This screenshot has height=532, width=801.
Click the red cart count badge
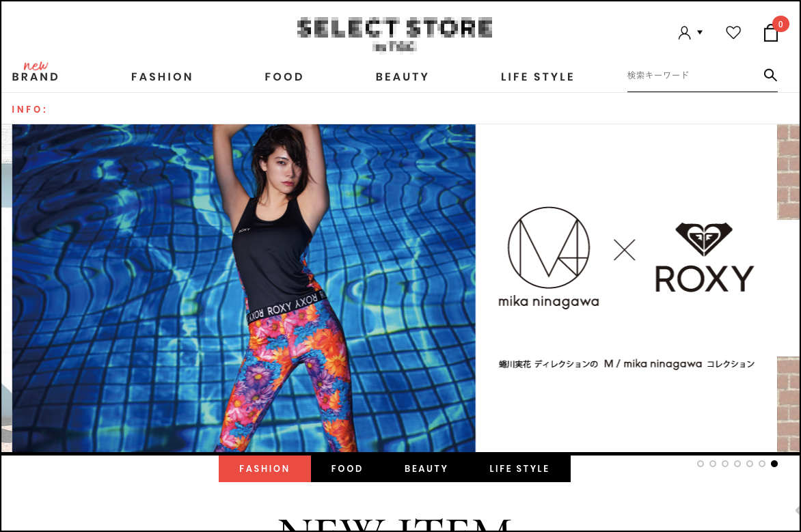click(780, 24)
